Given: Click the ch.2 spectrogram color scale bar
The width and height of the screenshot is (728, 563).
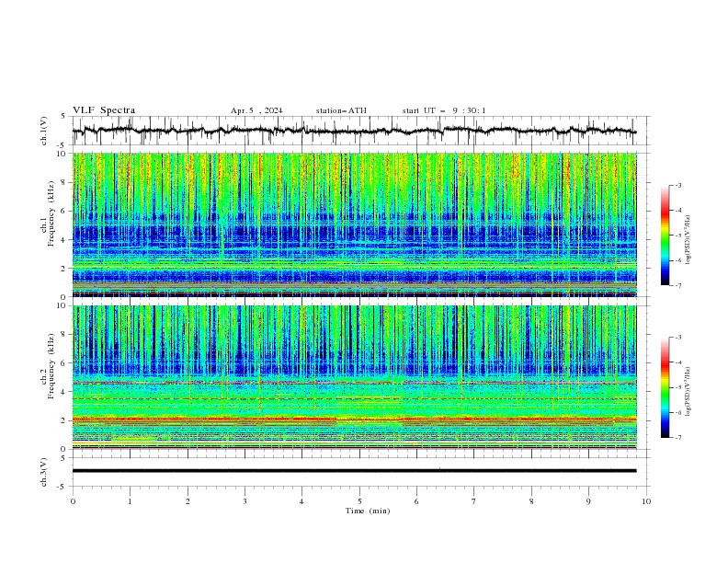Looking at the screenshot, I should (x=665, y=387).
